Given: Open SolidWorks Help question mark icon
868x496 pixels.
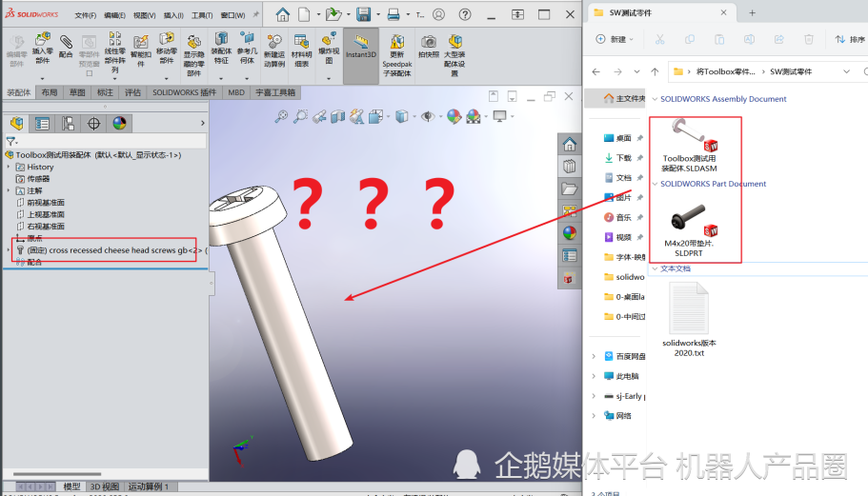Looking at the screenshot, I should (x=465, y=15).
